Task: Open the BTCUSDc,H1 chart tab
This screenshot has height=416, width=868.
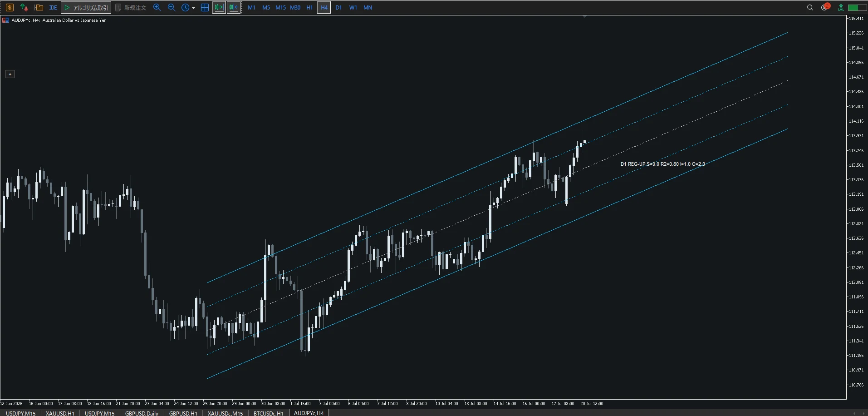Action: tap(268, 413)
